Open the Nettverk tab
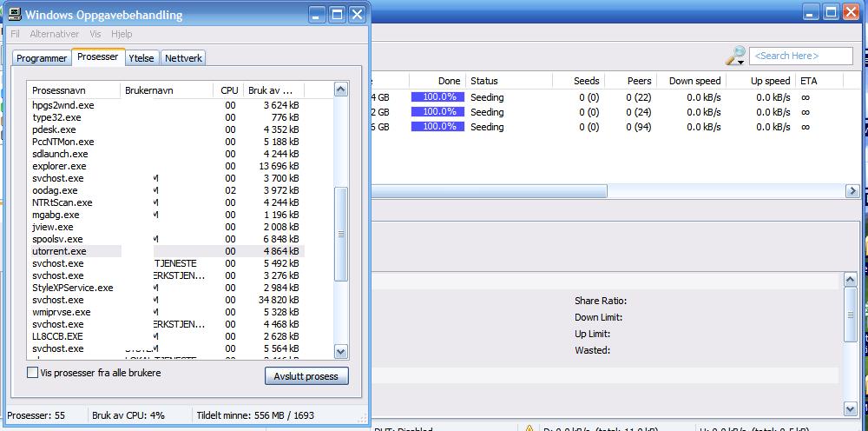Image resolution: width=868 pixels, height=431 pixels. tap(184, 58)
